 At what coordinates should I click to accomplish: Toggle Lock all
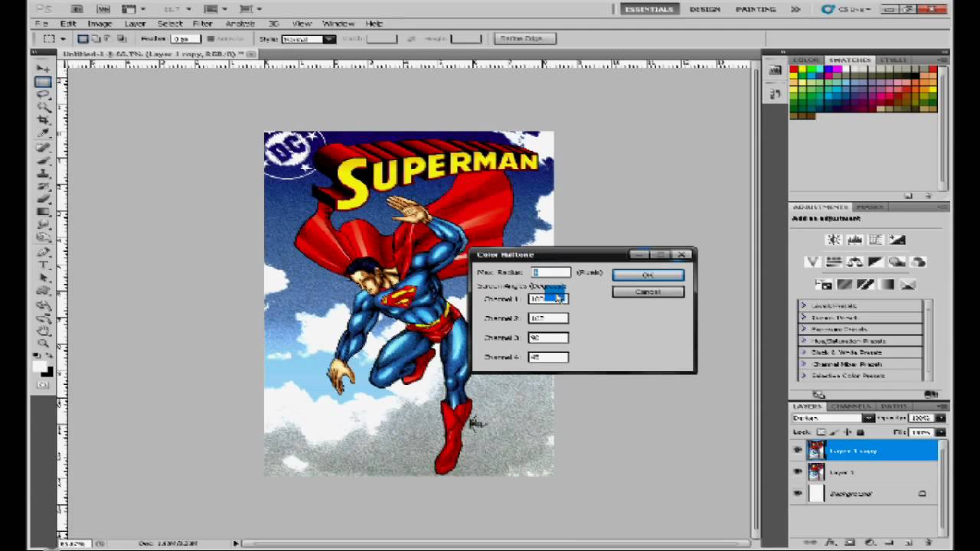click(861, 432)
